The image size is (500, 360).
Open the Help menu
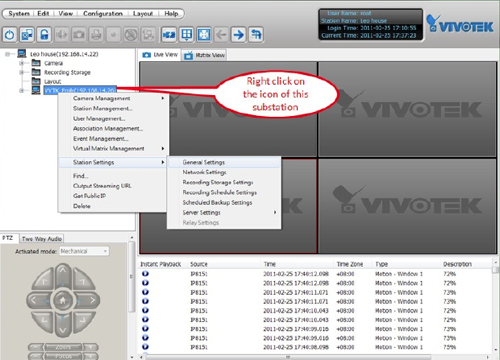(x=171, y=13)
